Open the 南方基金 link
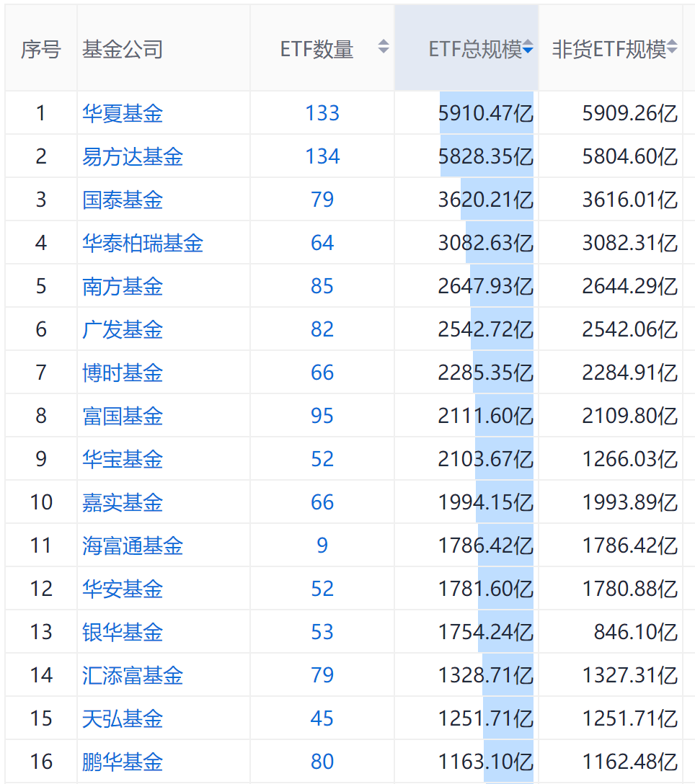695x784 pixels. pos(123,286)
